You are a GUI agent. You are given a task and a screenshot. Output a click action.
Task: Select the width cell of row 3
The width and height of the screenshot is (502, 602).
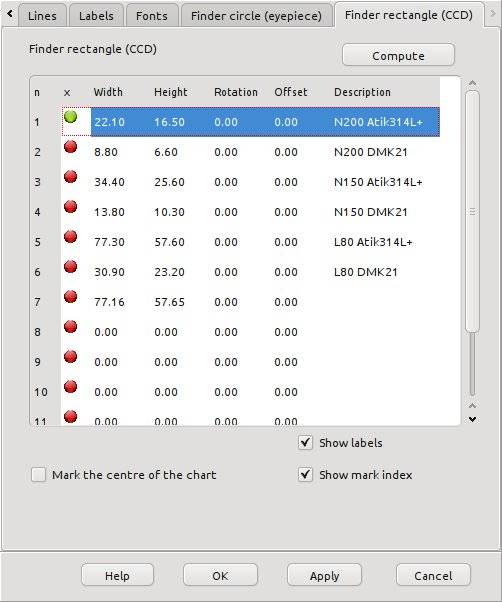click(x=109, y=182)
